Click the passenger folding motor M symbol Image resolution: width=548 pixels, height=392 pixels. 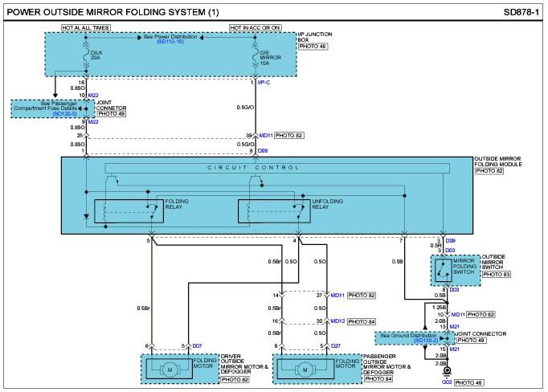305,370
